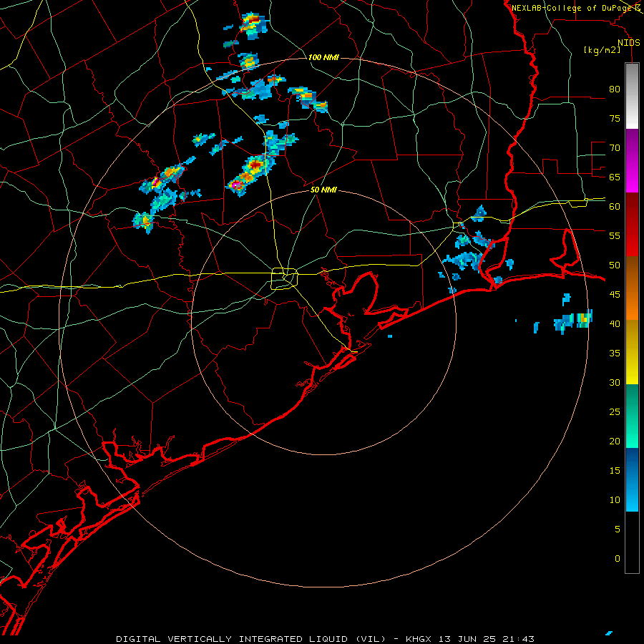The height and width of the screenshot is (644, 644).
Task: Click the '50 NMI' range ring label
Action: click(323, 190)
